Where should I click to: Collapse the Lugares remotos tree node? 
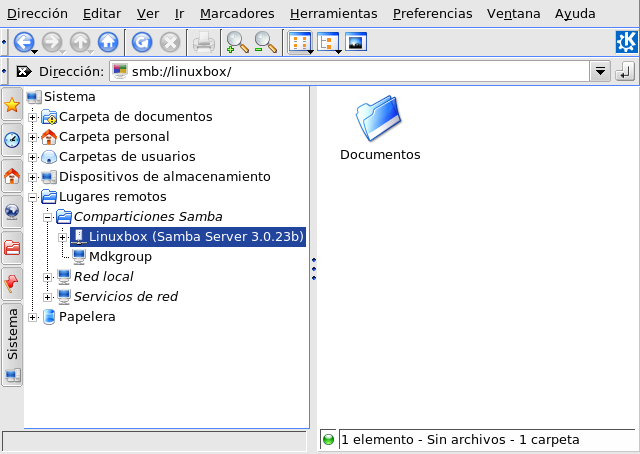coord(33,197)
